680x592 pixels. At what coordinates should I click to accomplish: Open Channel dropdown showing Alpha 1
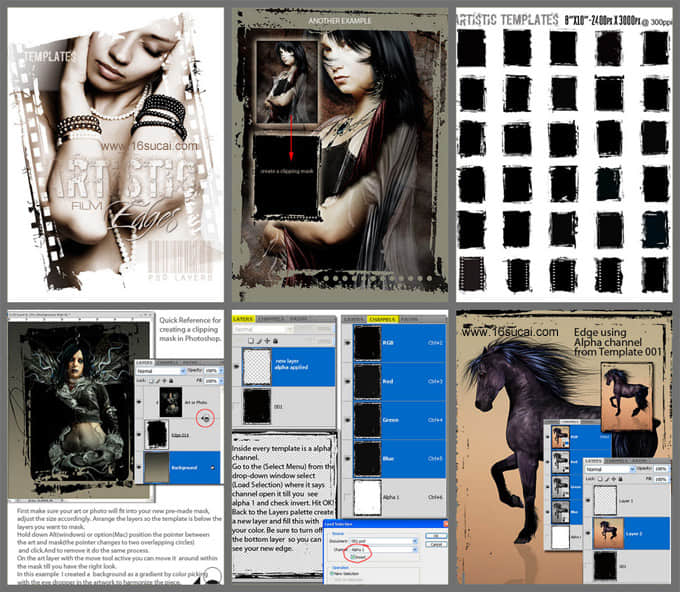point(383,549)
